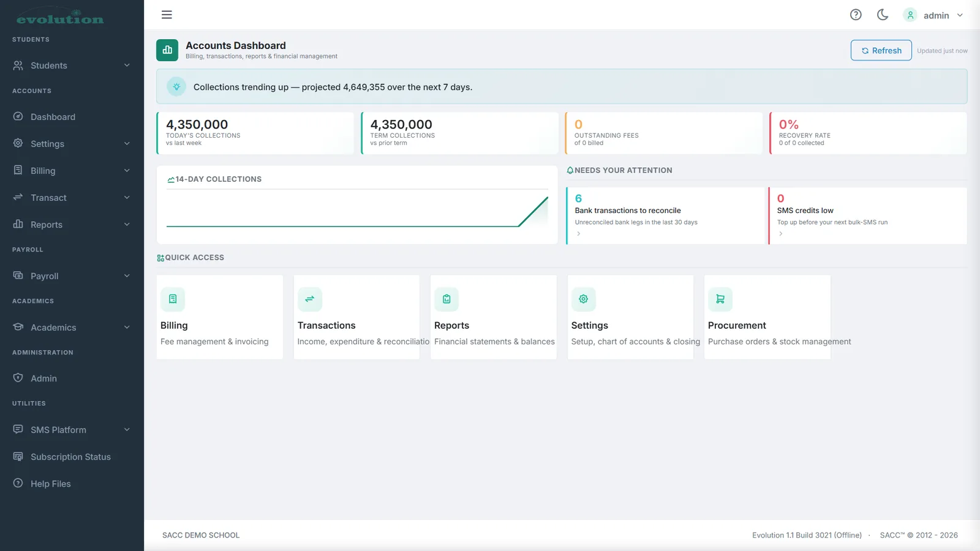The width and height of the screenshot is (980, 551).
Task: Open the Procurement cart icon
Action: click(x=720, y=299)
